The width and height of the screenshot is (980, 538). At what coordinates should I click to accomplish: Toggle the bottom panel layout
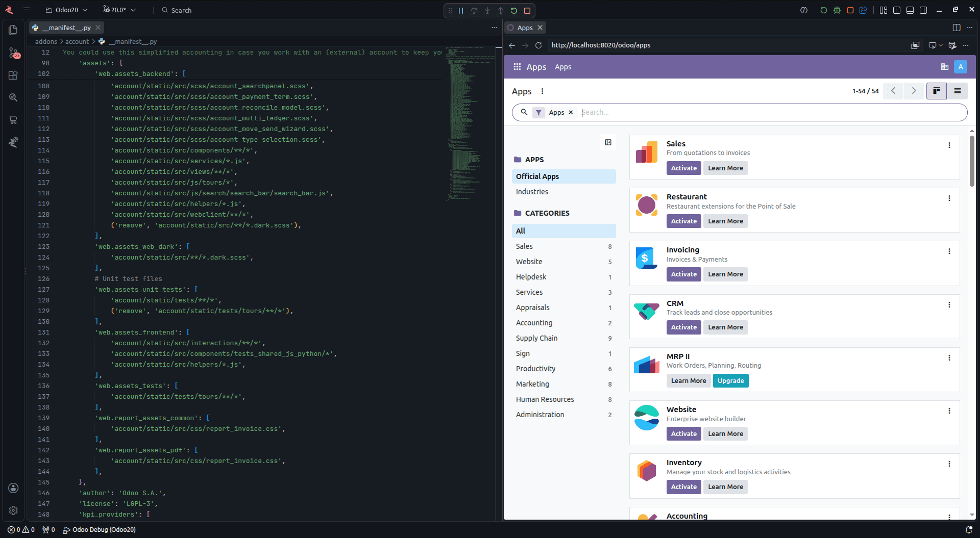910,10
